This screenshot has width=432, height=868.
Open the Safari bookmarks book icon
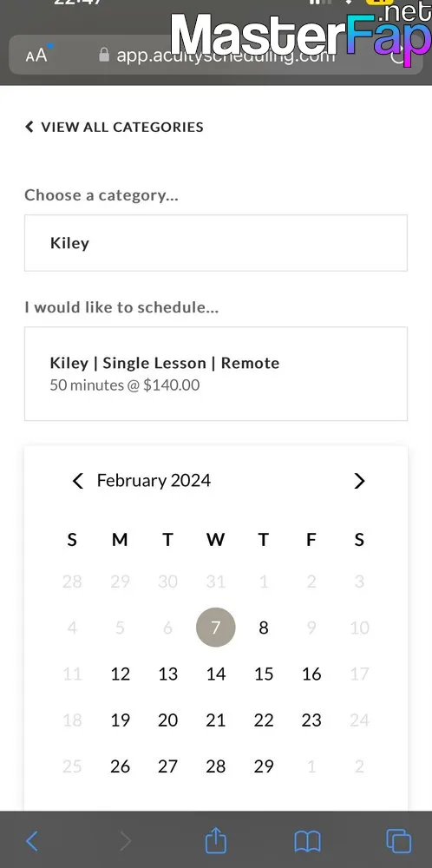[307, 841]
